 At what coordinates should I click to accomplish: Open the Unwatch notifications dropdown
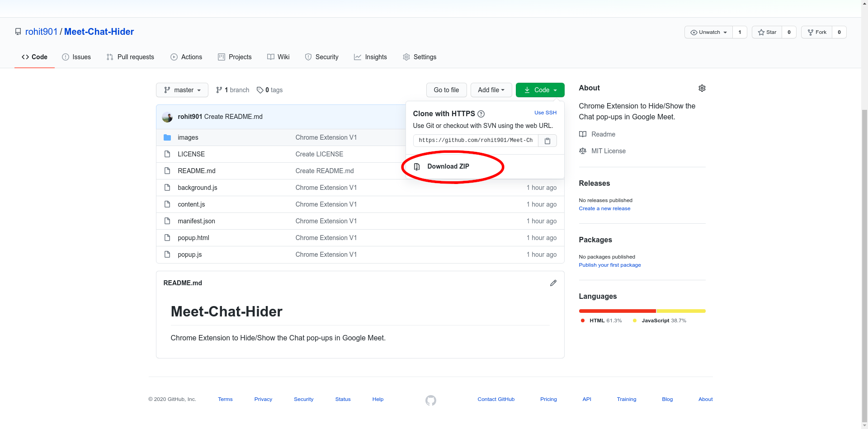708,32
